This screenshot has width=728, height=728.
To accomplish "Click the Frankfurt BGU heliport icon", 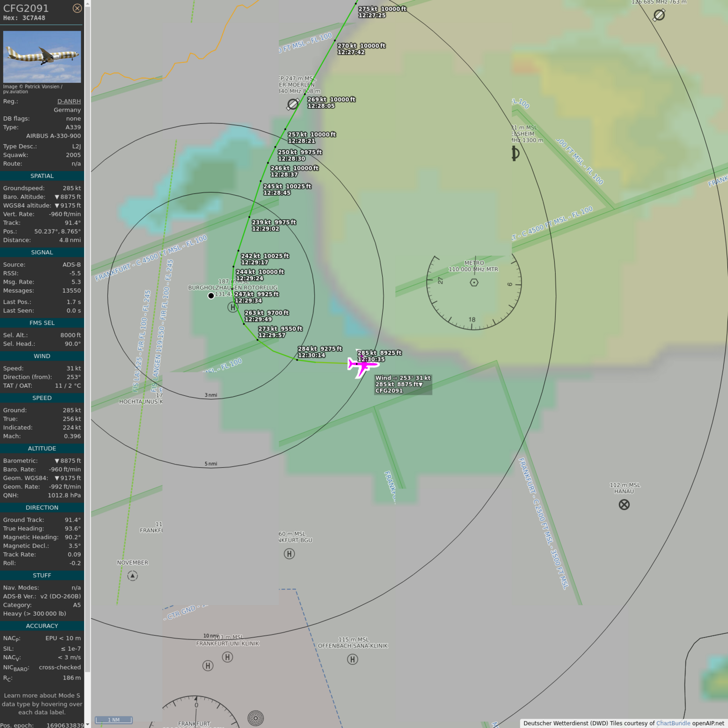I will [289, 554].
